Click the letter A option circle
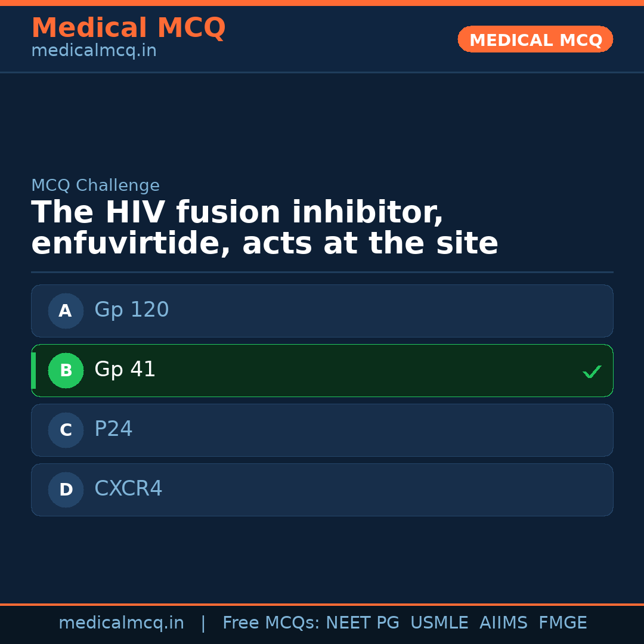This screenshot has height=644, width=644. tap(66, 311)
